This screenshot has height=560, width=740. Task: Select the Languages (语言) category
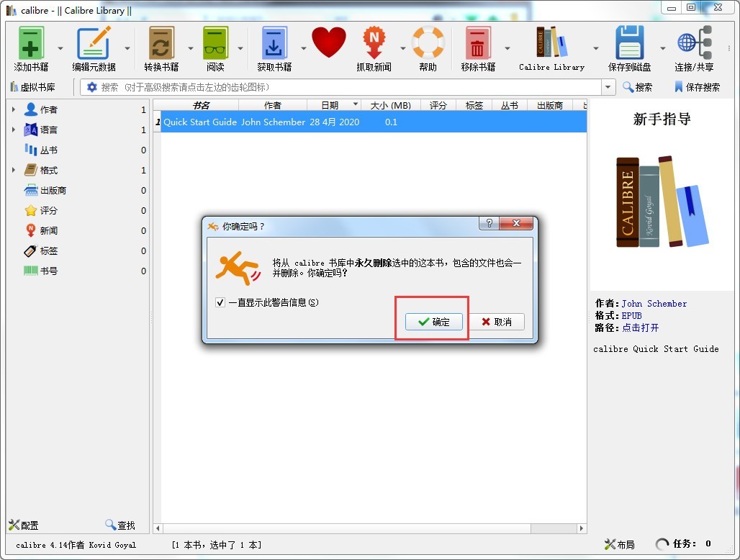[x=49, y=130]
